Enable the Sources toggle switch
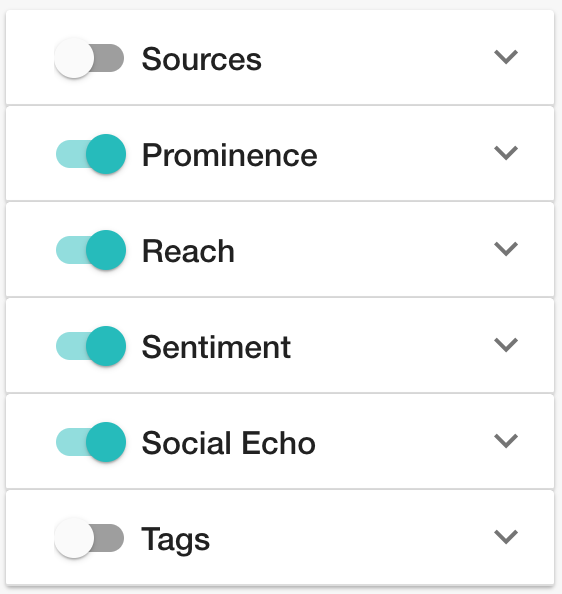Viewport: 562px width, 594px height. coord(89,58)
